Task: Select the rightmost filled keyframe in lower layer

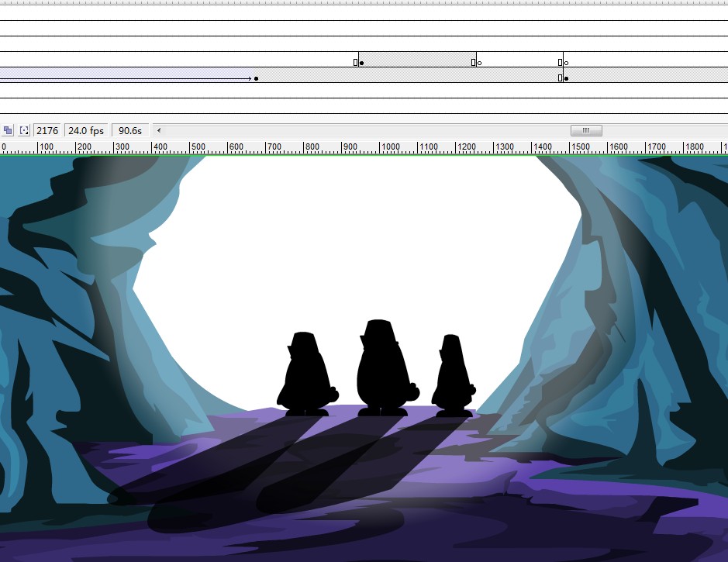Action: (x=566, y=78)
